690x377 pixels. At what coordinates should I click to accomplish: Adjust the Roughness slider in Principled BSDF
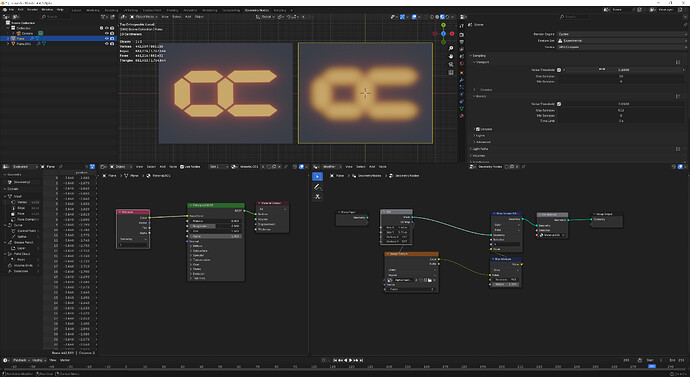tap(215, 226)
